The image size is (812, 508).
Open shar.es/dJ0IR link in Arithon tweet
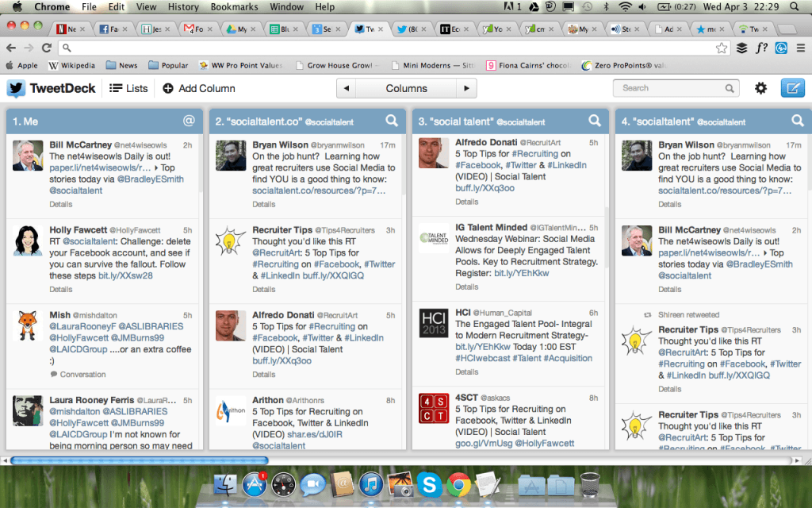pos(314,434)
